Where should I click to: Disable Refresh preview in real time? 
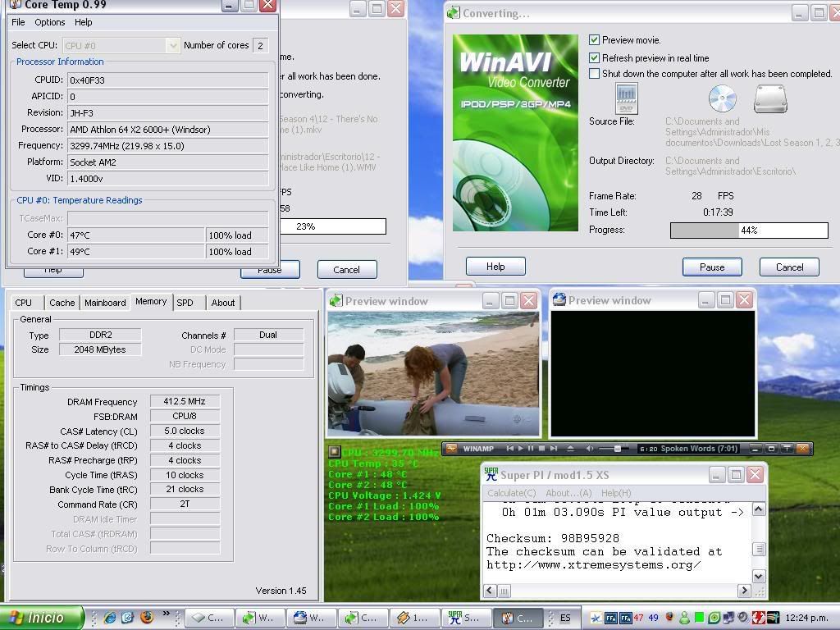595,58
